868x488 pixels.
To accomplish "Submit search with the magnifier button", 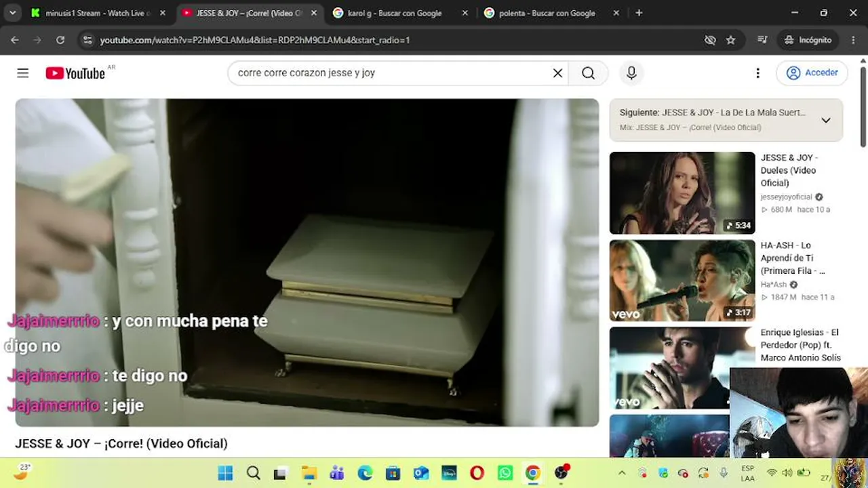I will click(588, 73).
